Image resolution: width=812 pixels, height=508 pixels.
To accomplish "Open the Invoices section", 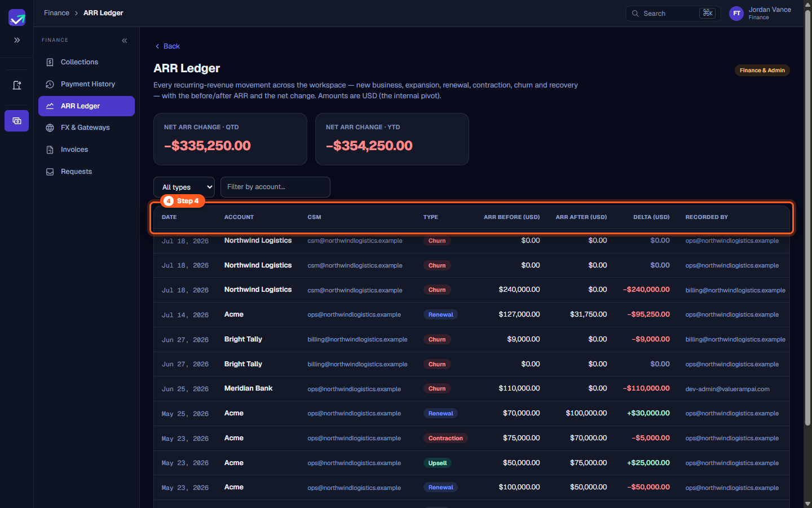I will coord(86,150).
